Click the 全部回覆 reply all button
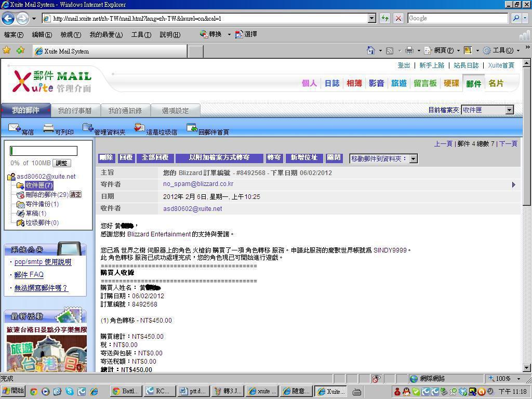Image resolution: width=532 pixels, height=399 pixels. pos(155,158)
